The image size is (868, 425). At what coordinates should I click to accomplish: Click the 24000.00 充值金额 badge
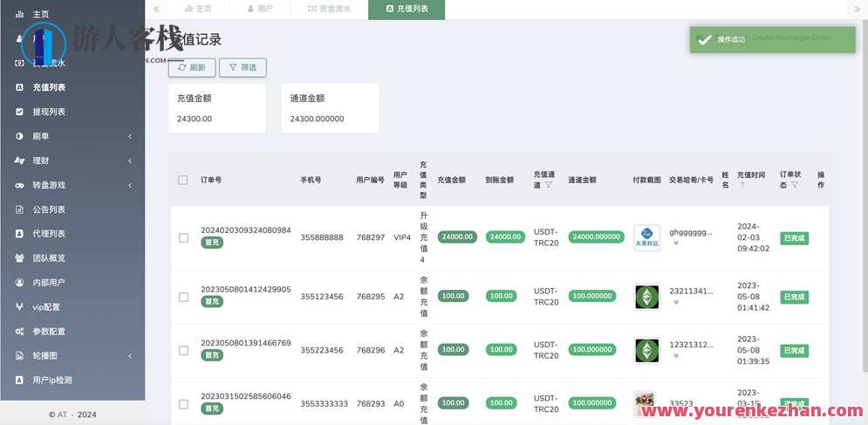pos(457,236)
